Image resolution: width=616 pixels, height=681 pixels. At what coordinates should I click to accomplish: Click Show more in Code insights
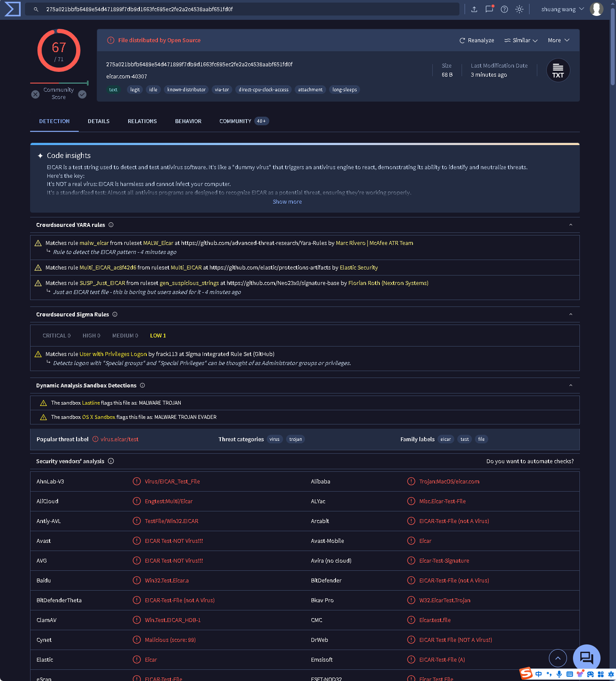287,202
